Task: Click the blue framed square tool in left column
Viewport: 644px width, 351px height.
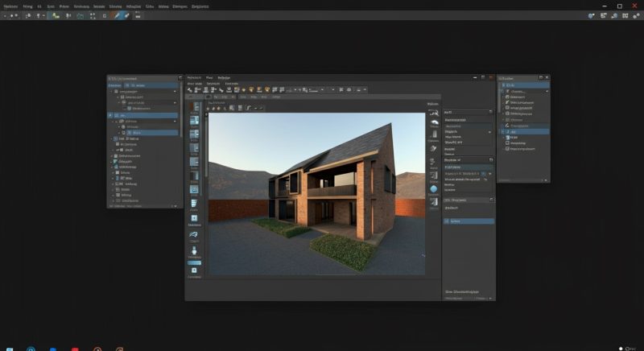Action: [194, 189]
